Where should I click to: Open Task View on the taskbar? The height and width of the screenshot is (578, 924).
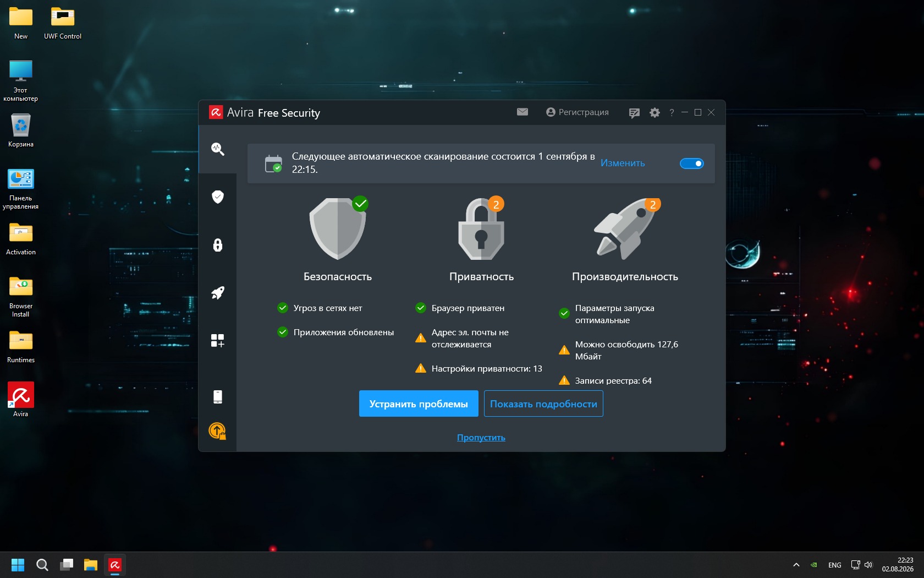[67, 565]
